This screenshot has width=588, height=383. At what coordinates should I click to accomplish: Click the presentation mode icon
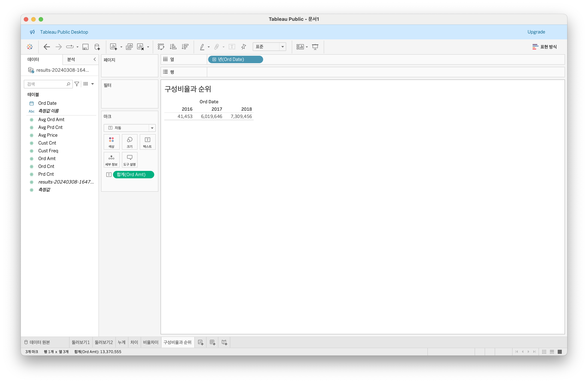tap(315, 47)
